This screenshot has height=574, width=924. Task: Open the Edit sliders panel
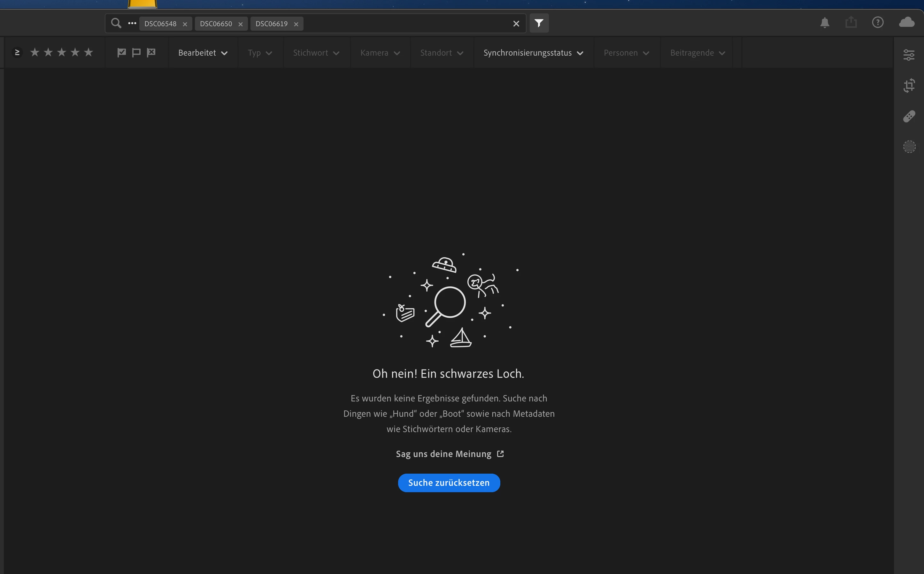coord(909,55)
